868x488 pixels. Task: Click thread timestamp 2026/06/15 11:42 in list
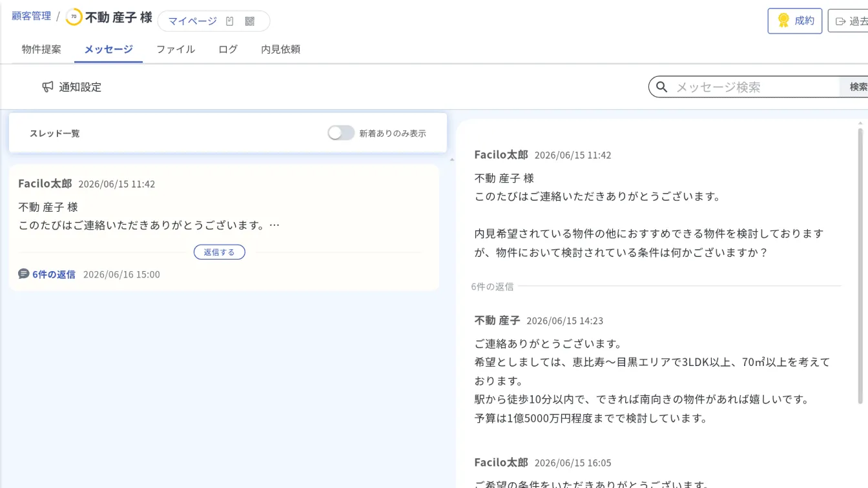[x=117, y=184]
